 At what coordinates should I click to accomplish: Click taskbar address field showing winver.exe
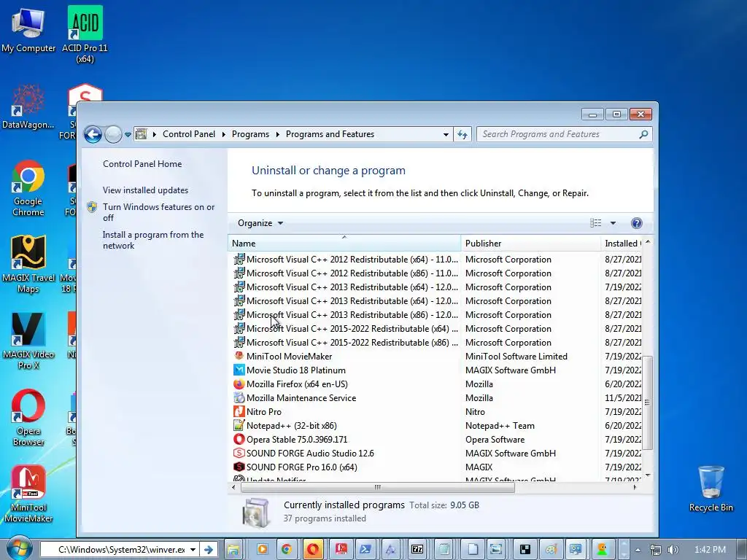115,550
